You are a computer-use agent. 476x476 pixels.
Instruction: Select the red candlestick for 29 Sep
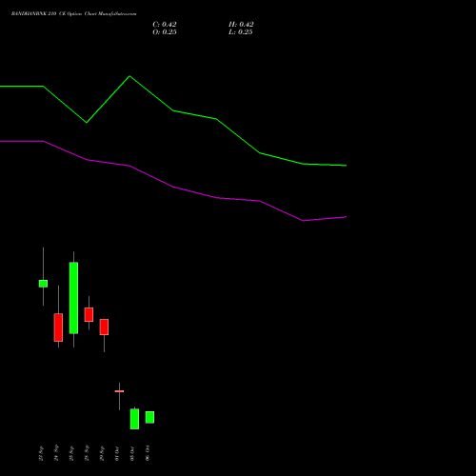104,327
